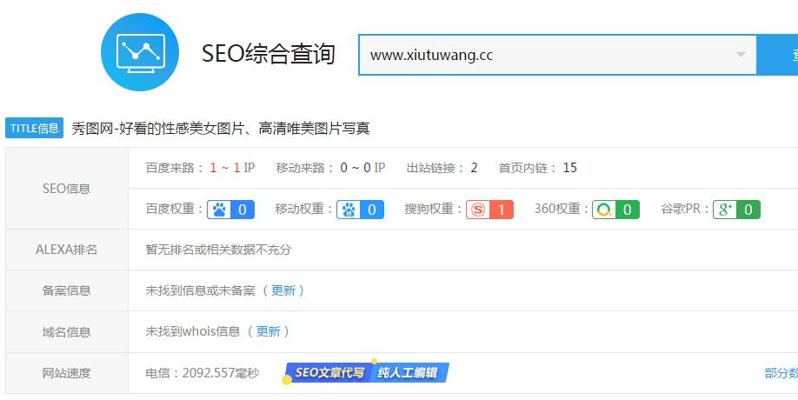Click the 360 circle icon next to 360权重
This screenshot has height=400, width=798.
[x=604, y=210]
